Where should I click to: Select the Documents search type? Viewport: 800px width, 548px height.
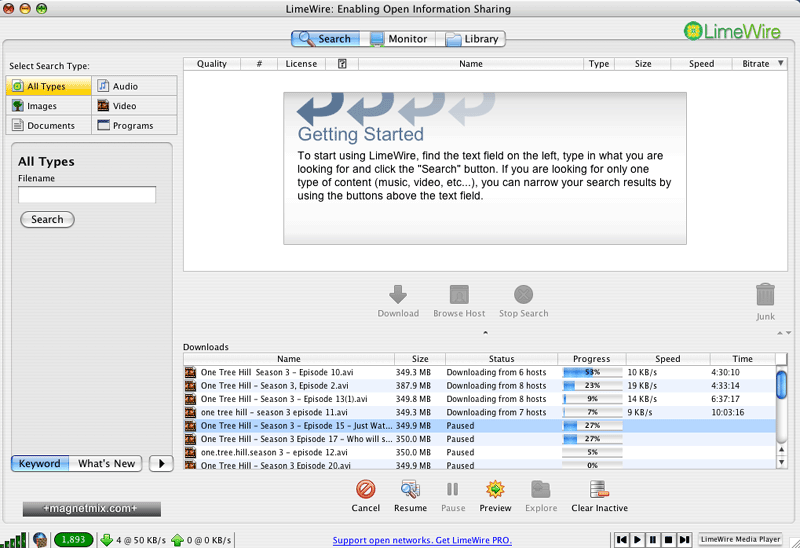point(48,125)
